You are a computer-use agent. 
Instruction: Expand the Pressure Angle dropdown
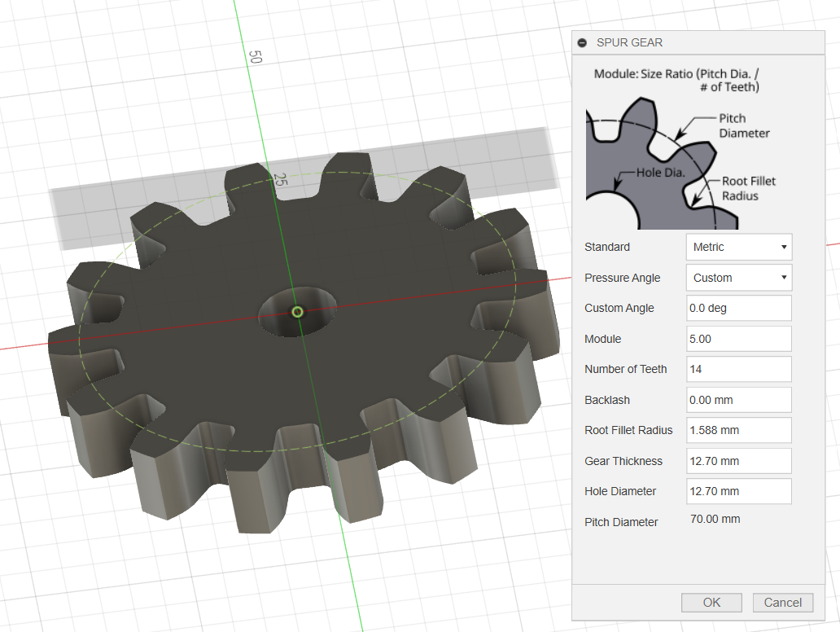[x=739, y=278]
